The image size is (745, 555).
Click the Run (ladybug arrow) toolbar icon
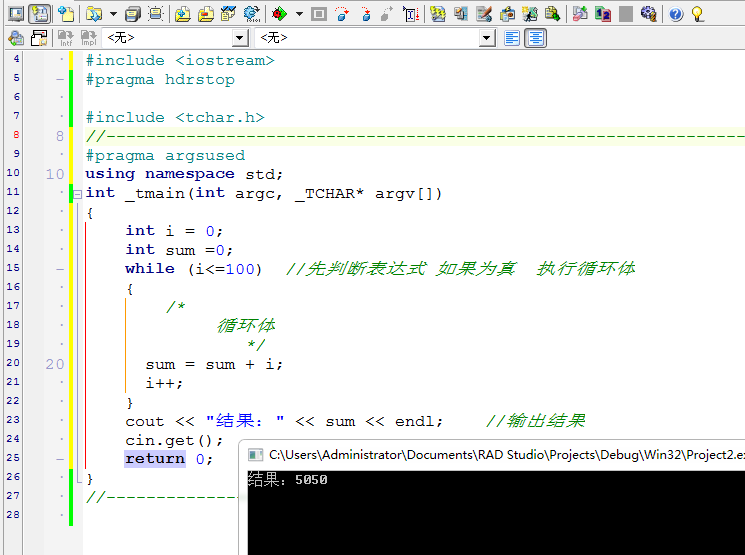click(279, 14)
